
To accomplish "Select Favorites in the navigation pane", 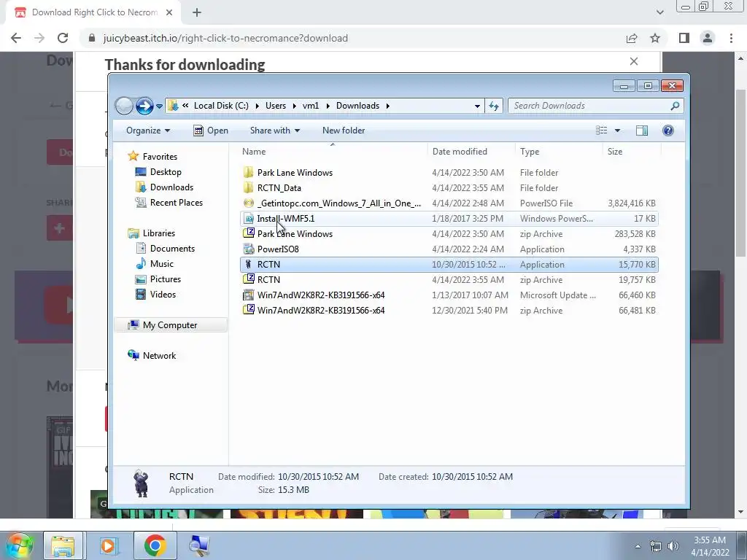I will click(x=160, y=157).
